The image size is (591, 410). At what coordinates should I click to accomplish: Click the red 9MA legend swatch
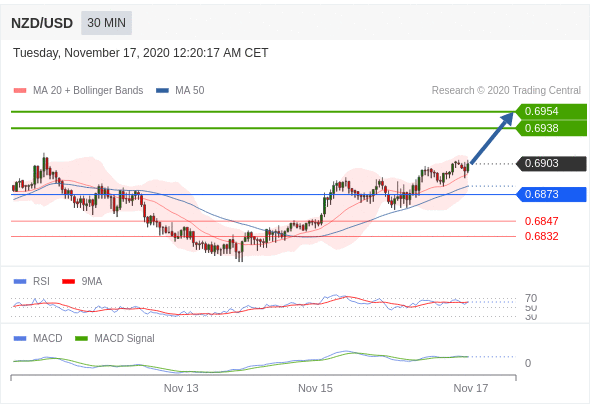click(x=69, y=281)
